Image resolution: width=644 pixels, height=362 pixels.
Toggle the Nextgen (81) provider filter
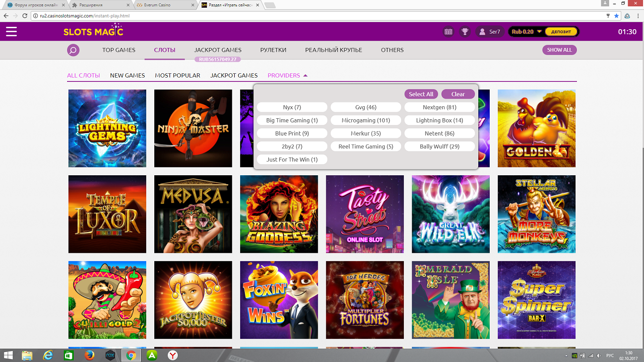439,107
